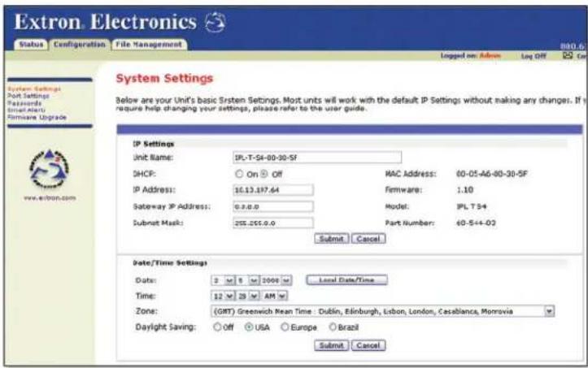Click the Subnet Mask input field
Image resolution: width=588 pixels, height=368 pixels.
click(273, 223)
